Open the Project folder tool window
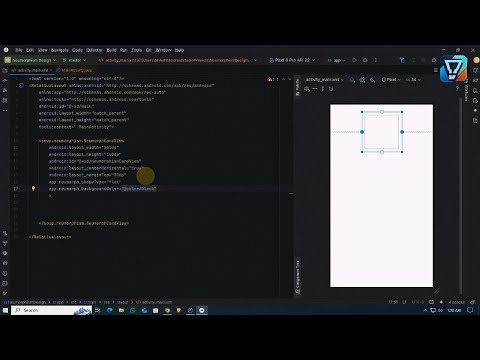480x360 pixels. coord(5,70)
